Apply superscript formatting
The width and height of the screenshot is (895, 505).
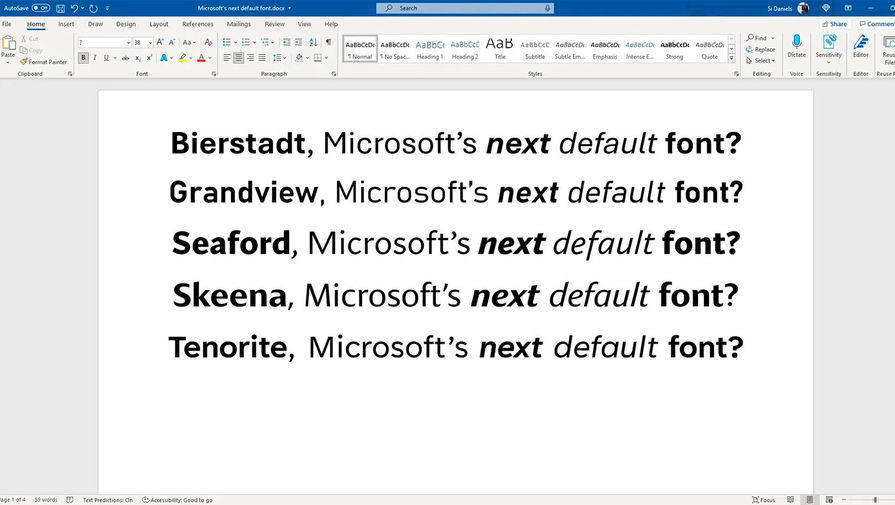pos(150,58)
